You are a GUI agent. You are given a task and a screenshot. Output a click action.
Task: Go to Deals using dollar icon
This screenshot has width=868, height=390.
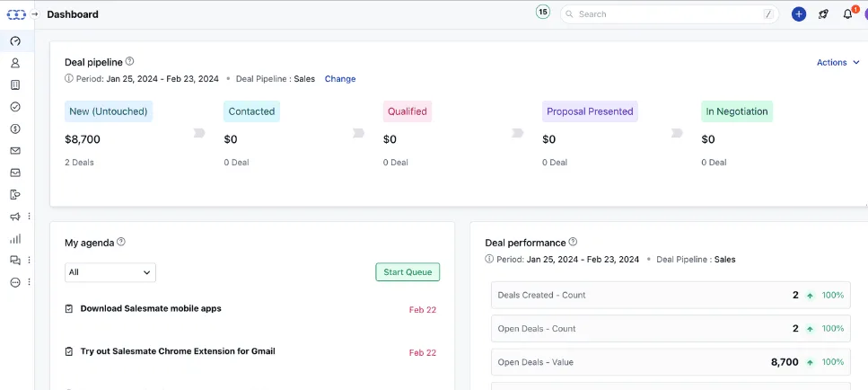point(15,129)
